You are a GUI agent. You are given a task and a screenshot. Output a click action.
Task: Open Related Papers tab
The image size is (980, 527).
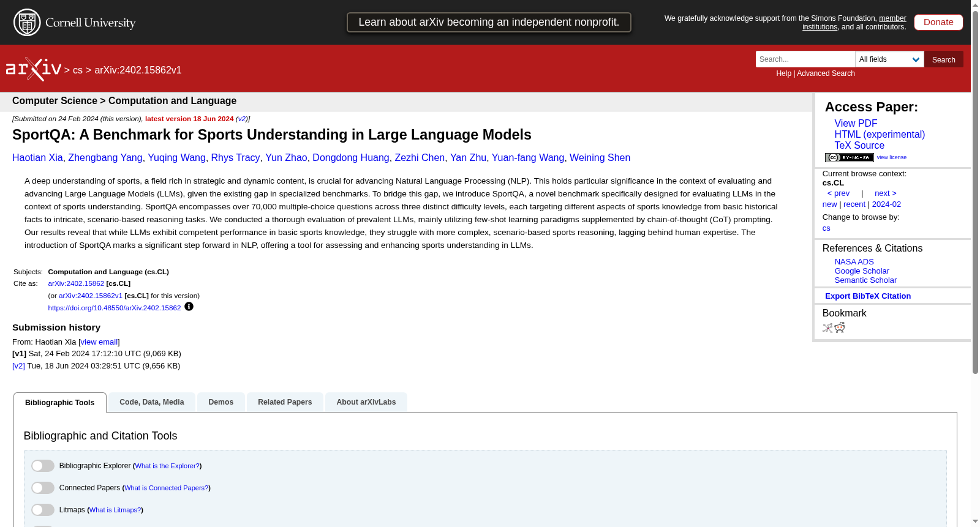click(285, 402)
